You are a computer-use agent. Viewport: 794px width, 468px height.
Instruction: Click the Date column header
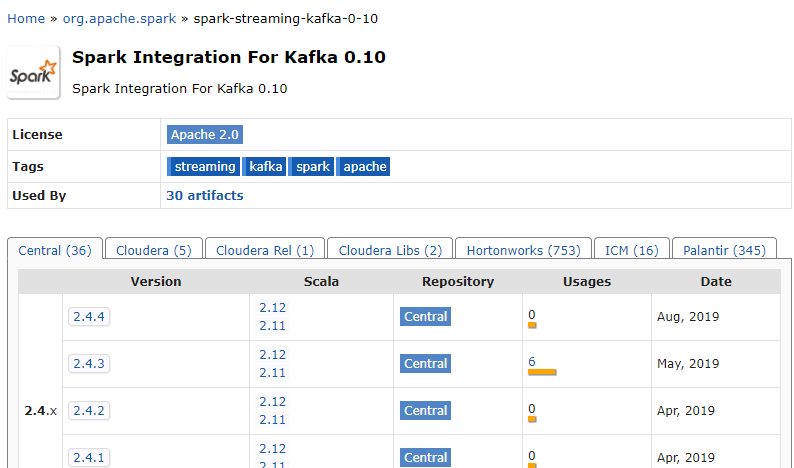716,282
